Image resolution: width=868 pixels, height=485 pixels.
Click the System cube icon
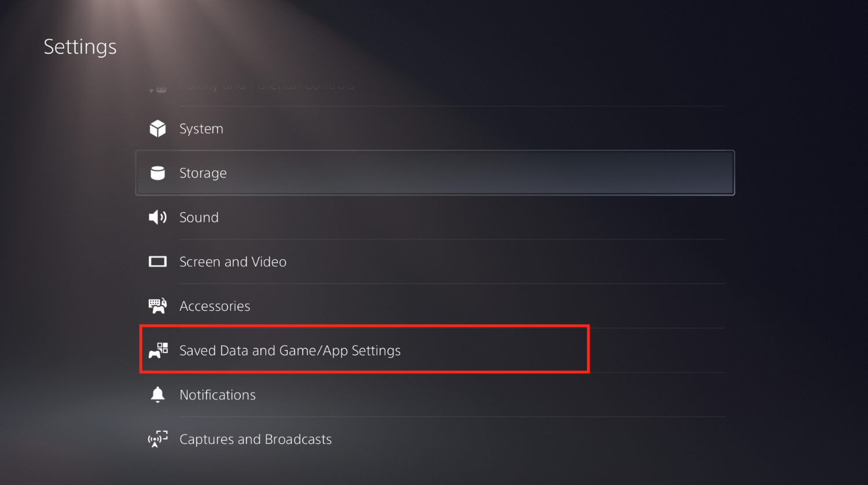click(158, 128)
